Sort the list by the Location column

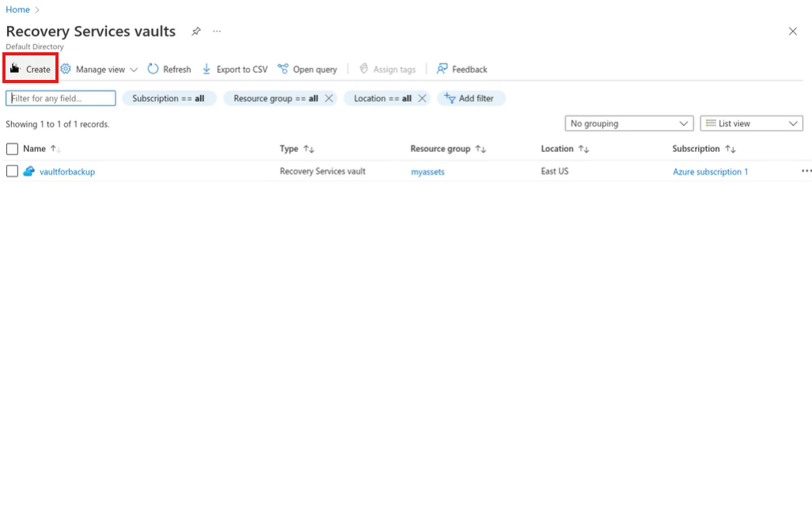(565, 149)
